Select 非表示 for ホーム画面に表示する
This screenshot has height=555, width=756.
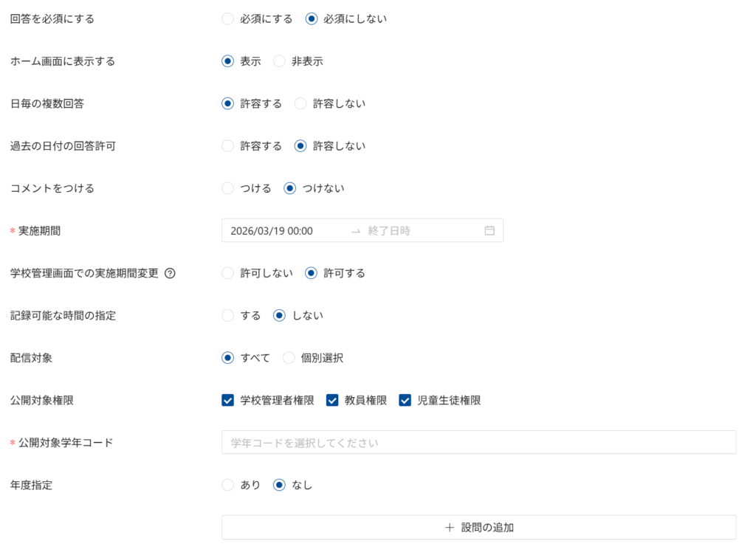pos(280,61)
